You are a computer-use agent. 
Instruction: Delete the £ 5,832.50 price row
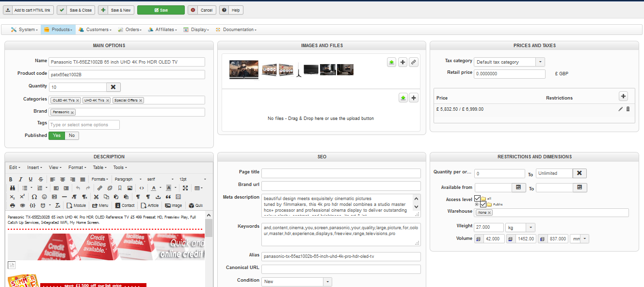[x=628, y=109]
